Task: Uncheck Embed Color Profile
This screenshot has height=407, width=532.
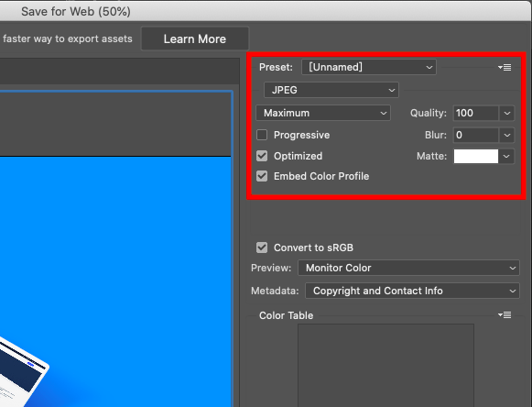Action: tap(262, 176)
